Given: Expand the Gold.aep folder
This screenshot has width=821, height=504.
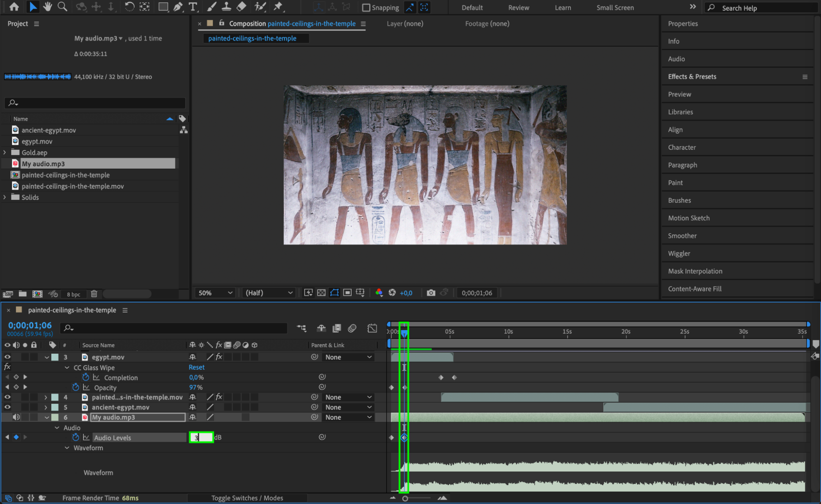Looking at the screenshot, I should [x=5, y=152].
